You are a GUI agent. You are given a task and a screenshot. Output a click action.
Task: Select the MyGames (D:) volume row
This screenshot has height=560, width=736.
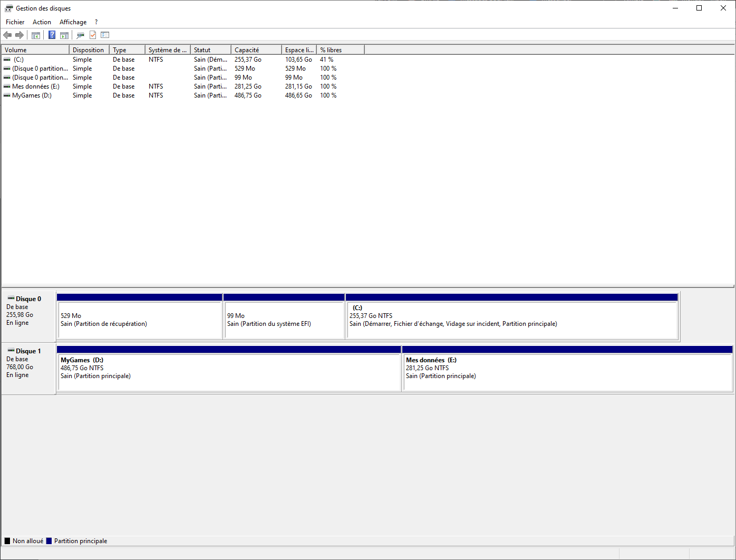click(183, 95)
